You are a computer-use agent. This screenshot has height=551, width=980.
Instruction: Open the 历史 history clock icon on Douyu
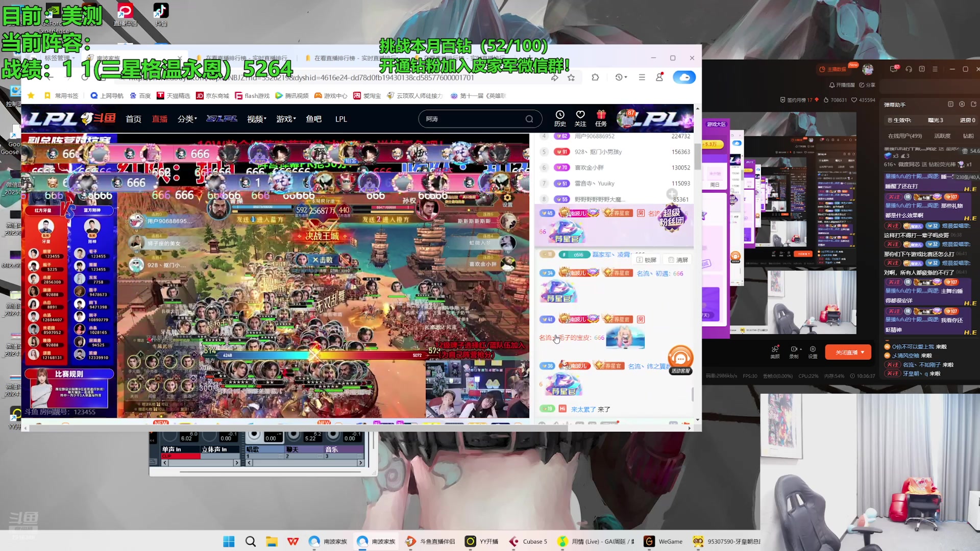[560, 118]
